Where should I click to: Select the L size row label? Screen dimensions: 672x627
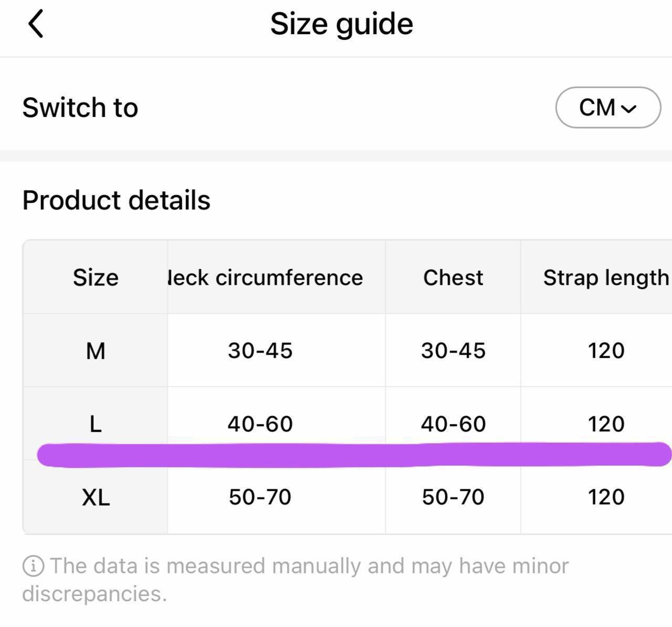click(x=96, y=424)
